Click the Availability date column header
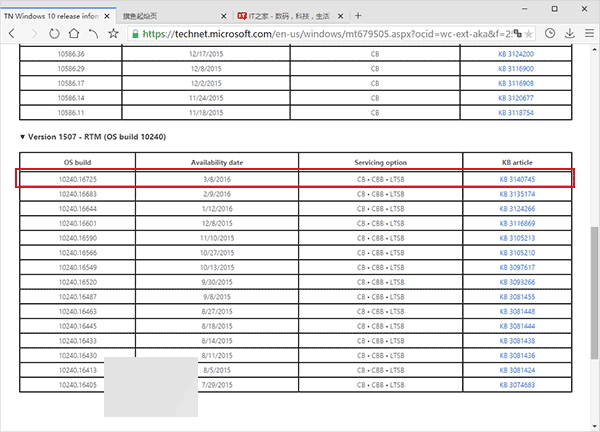 (x=217, y=162)
